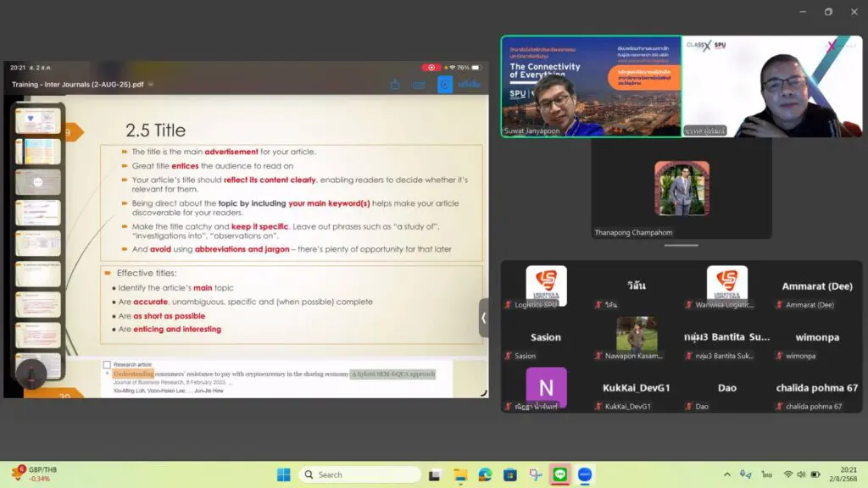
Task: Open the Wi-Fi network tray icon
Action: (x=787, y=474)
